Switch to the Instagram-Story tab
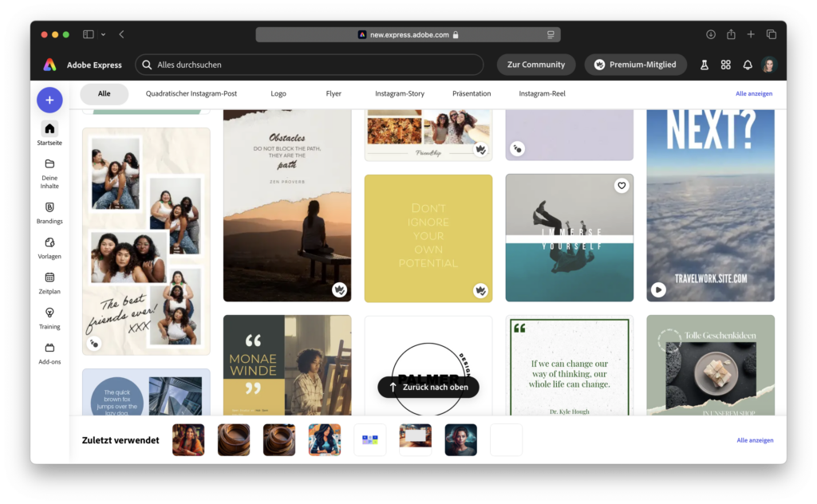Image resolution: width=817 pixels, height=504 pixels. coord(400,93)
